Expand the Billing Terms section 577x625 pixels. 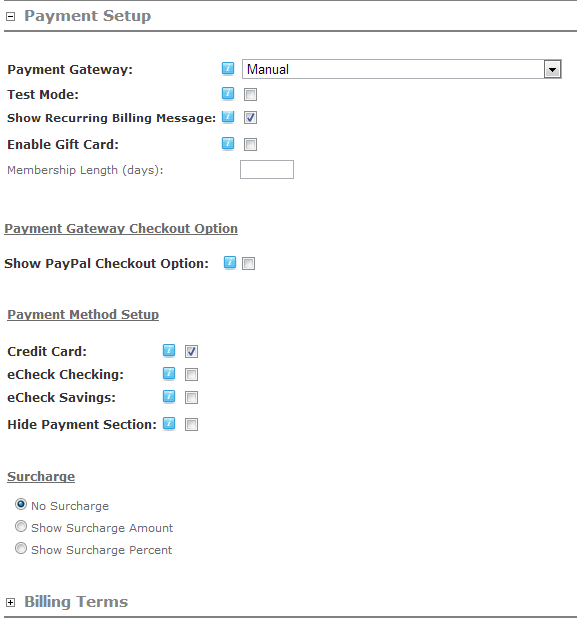pos(11,602)
